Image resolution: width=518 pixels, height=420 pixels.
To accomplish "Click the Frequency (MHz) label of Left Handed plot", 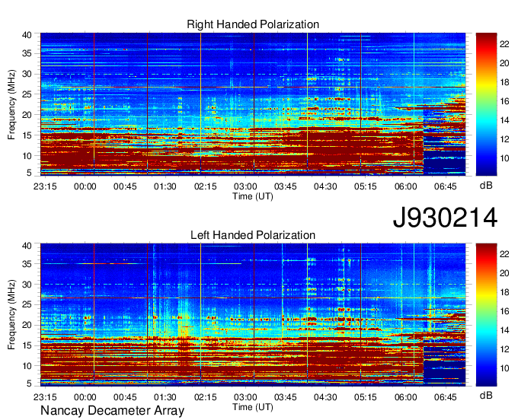I will point(11,315).
